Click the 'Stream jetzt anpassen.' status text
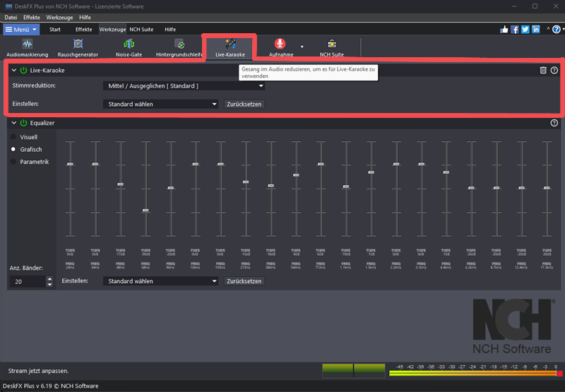The image size is (565, 392). tap(38, 371)
